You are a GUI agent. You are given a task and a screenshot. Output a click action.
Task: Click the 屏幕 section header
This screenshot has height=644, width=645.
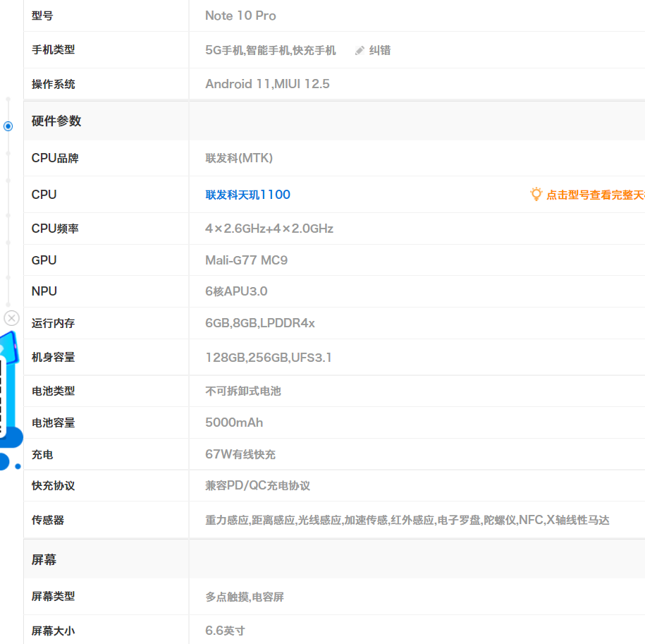[44, 559]
